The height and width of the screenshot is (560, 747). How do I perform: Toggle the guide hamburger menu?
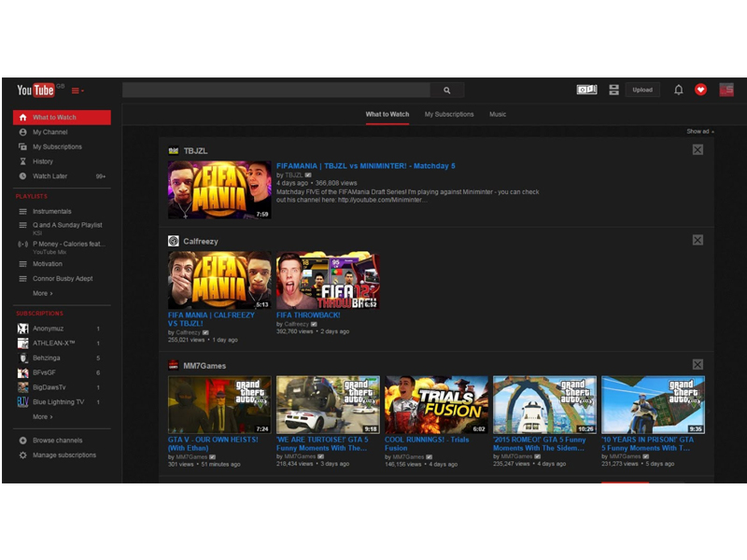78,91
